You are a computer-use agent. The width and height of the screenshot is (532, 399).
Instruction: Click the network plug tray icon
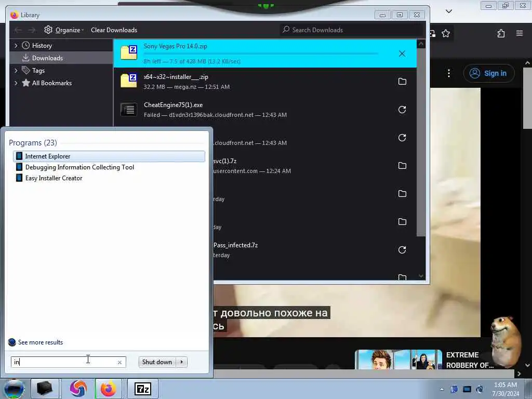point(480,389)
